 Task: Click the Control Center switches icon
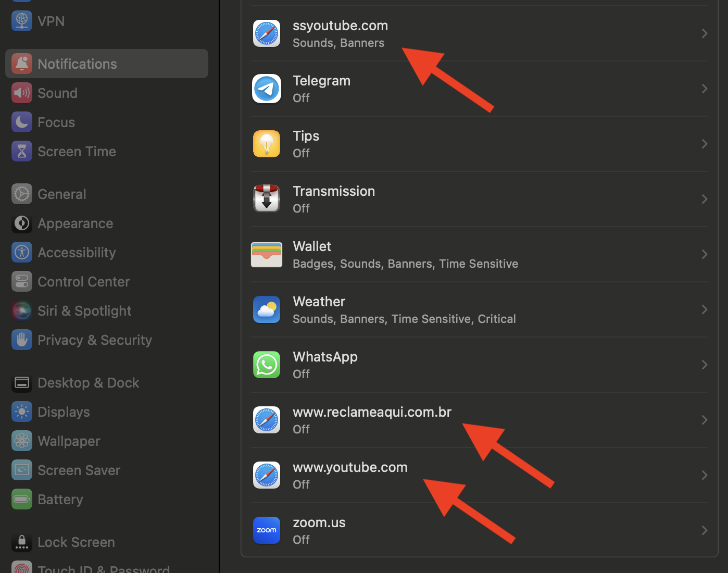pos(22,281)
